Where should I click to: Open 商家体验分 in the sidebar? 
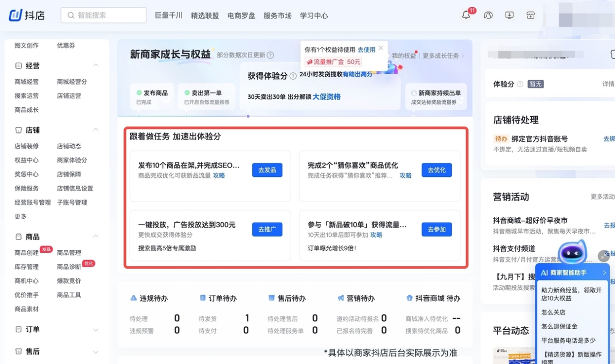[72, 160]
